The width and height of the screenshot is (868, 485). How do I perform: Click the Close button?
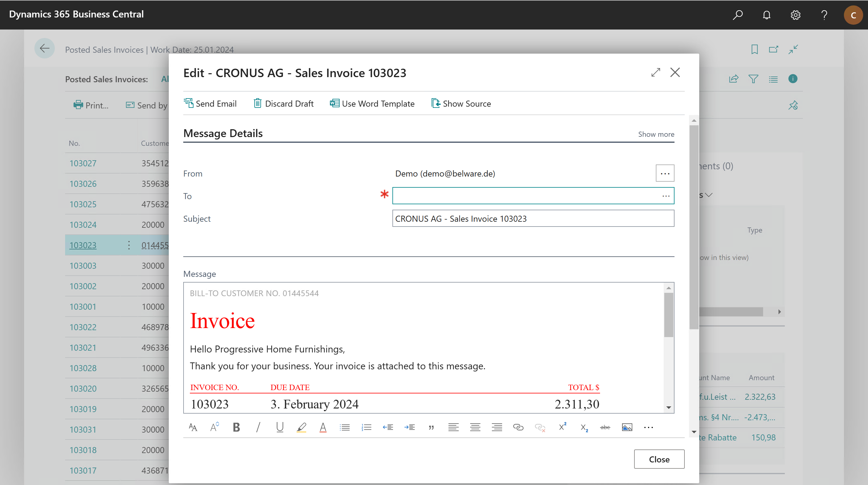pyautogui.click(x=659, y=459)
